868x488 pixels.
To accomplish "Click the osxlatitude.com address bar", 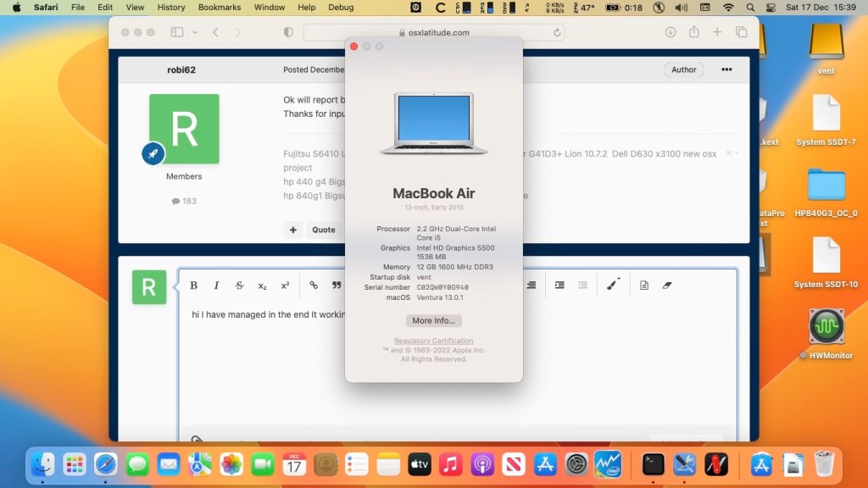I will [x=433, y=32].
